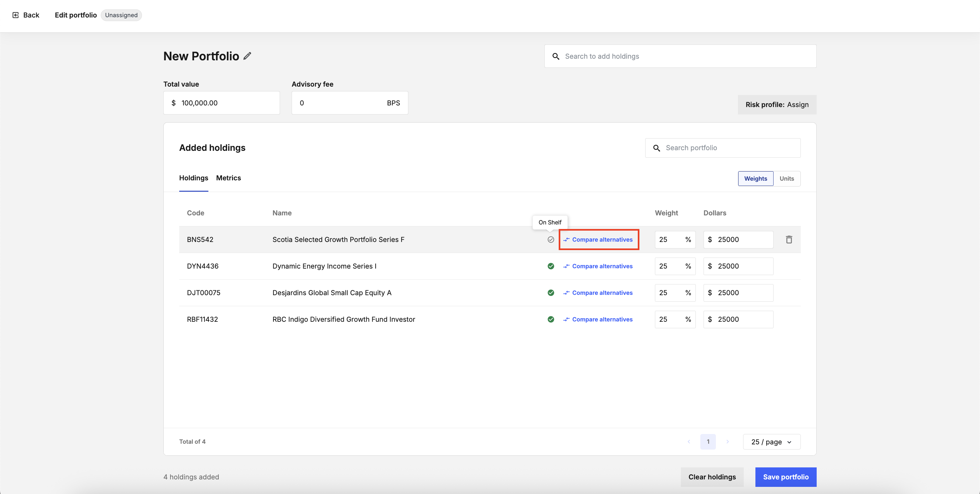
Task: Open the Metrics tab
Action: tap(228, 178)
